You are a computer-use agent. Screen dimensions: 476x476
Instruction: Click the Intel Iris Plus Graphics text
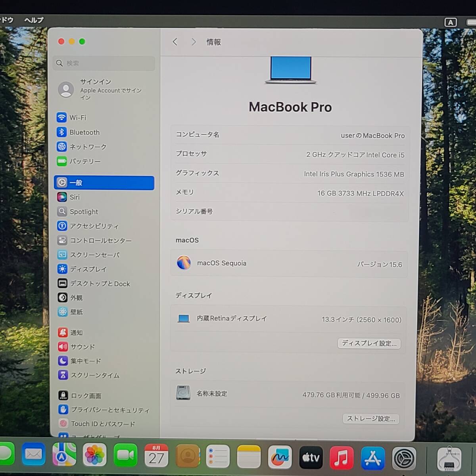click(x=354, y=174)
